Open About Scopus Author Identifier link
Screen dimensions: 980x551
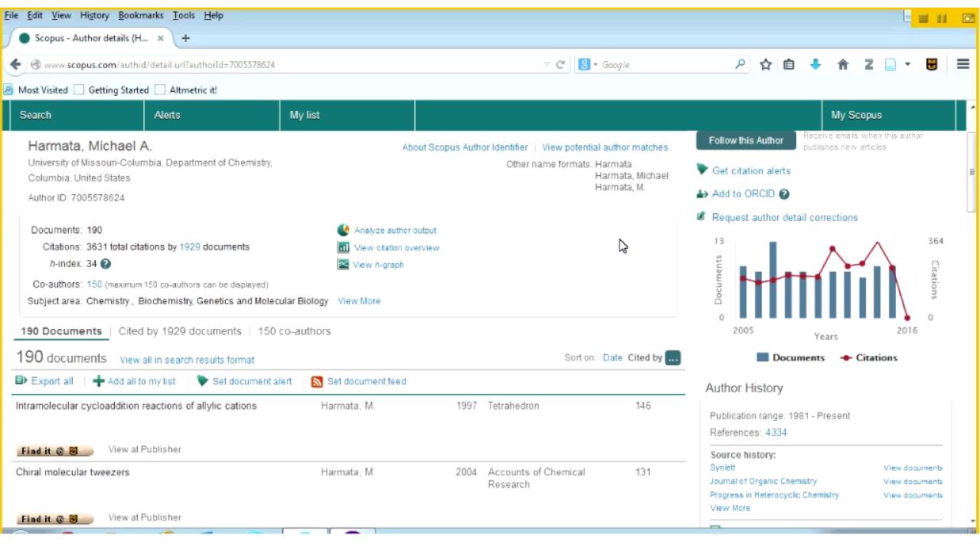465,148
